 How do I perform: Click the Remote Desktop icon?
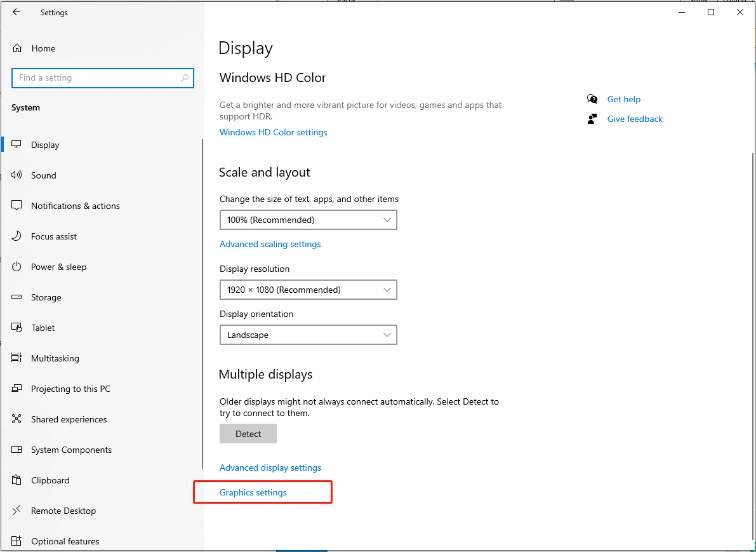pyautogui.click(x=17, y=511)
